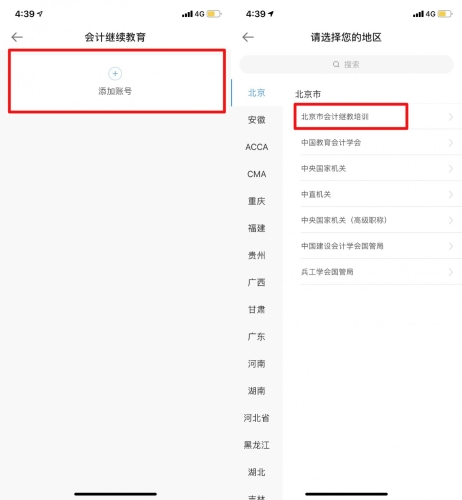Select the CMA tab
The image size is (462, 500).
[x=256, y=174]
